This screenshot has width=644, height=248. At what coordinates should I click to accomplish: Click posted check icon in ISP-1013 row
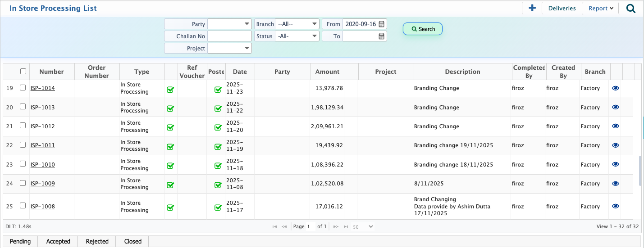[x=218, y=108]
